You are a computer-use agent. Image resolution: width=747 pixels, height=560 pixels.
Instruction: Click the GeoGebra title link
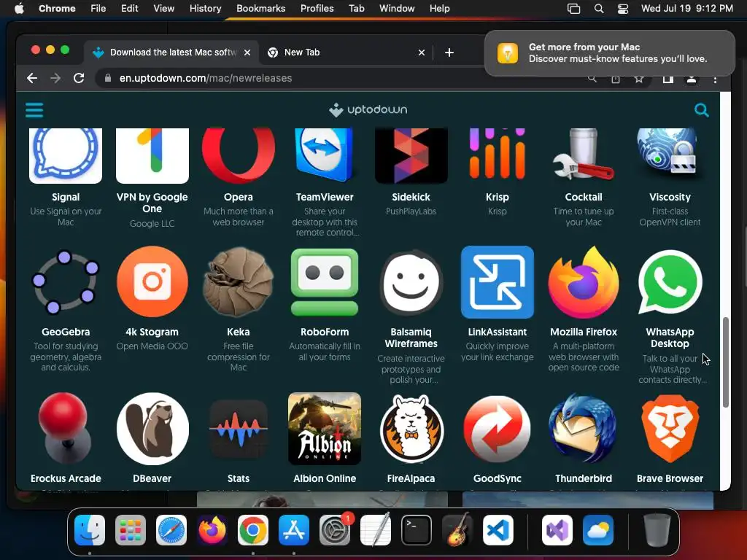pyautogui.click(x=66, y=332)
